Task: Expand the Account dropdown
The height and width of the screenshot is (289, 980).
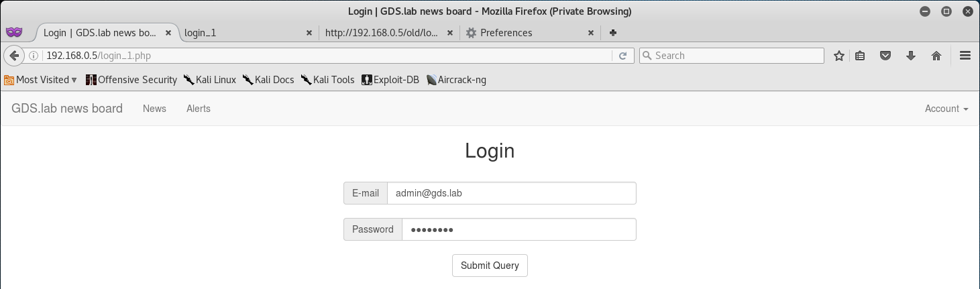Action: pyautogui.click(x=946, y=109)
